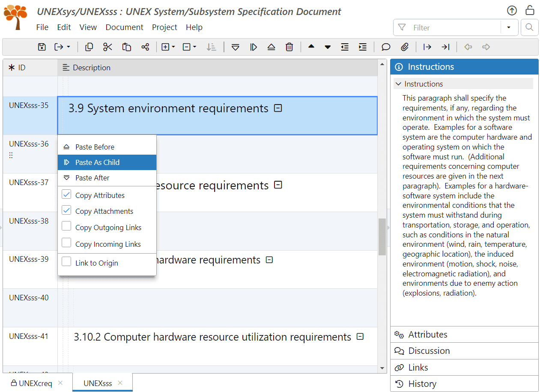The image size is (540, 392).
Task: Click the Description column header
Action: tap(218, 68)
